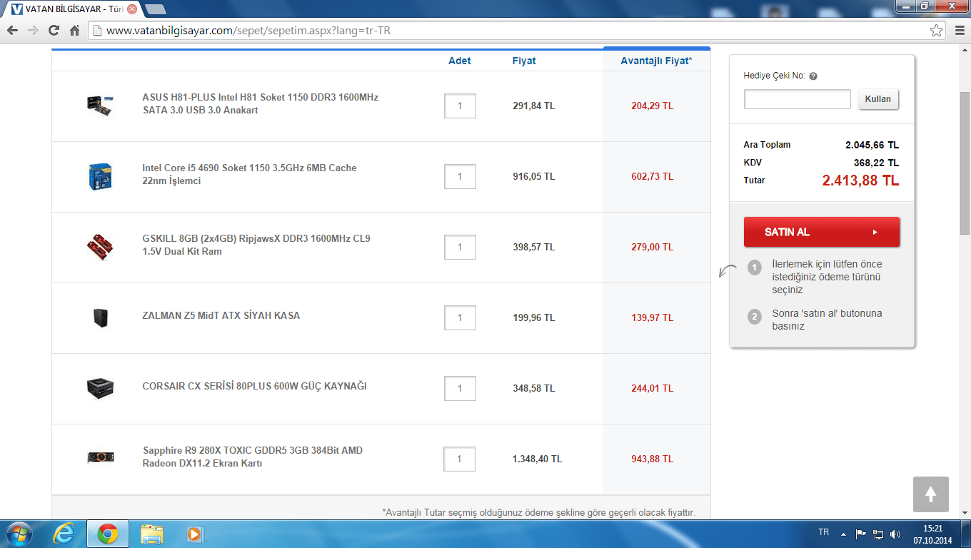The height and width of the screenshot is (560, 971).
Task: Open the Intel Core i5 4690 thumbnail
Action: click(100, 176)
